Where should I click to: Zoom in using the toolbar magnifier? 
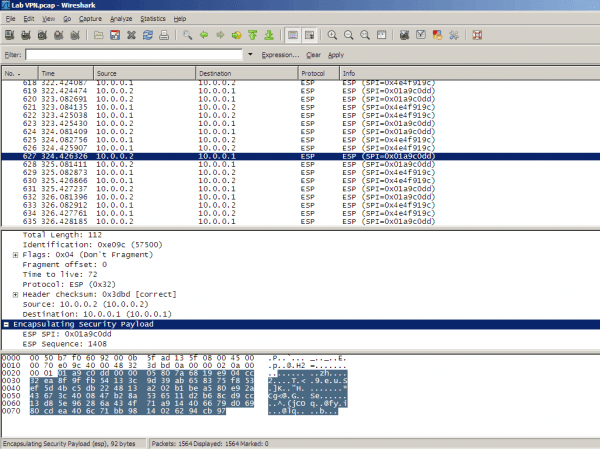[332, 35]
